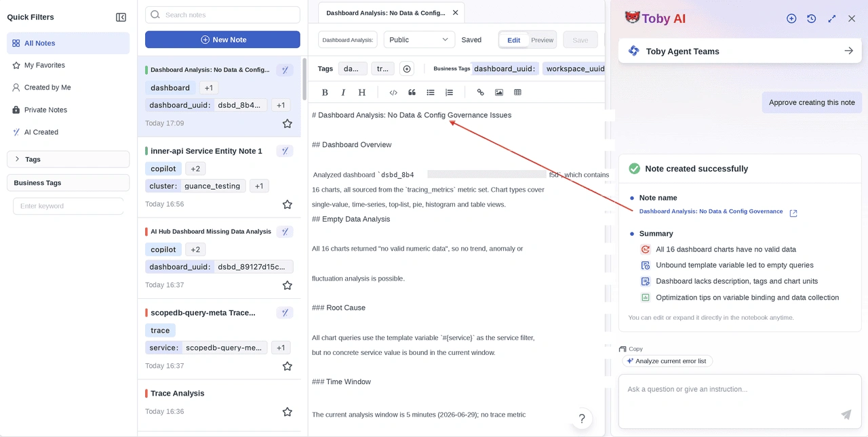Insert an unordered bullet list
This screenshot has height=437, width=868.
[x=431, y=92]
